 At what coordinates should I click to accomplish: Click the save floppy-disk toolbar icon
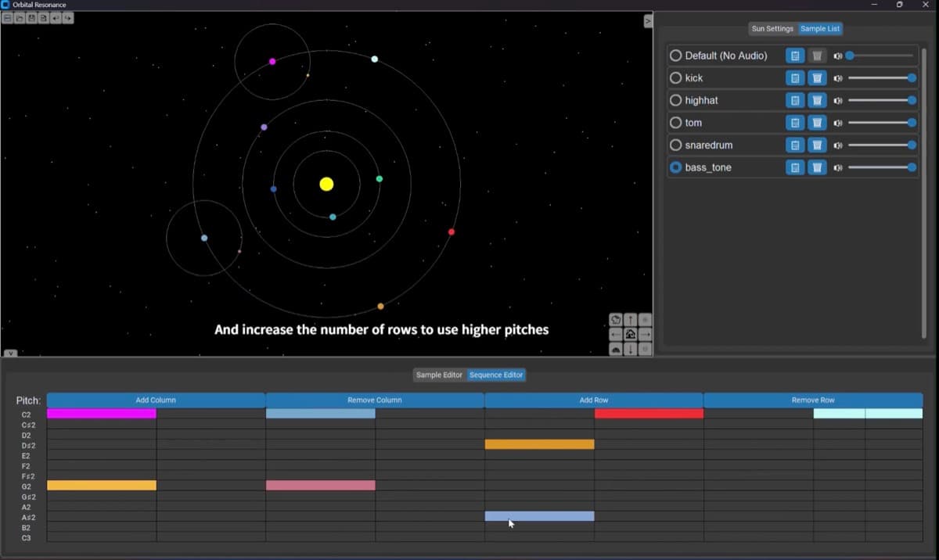coord(31,18)
